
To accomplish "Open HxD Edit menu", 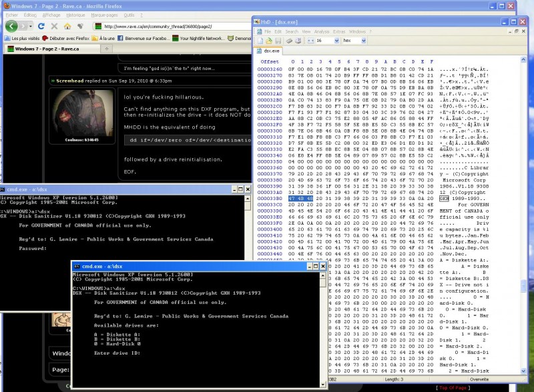I will tap(278, 31).
